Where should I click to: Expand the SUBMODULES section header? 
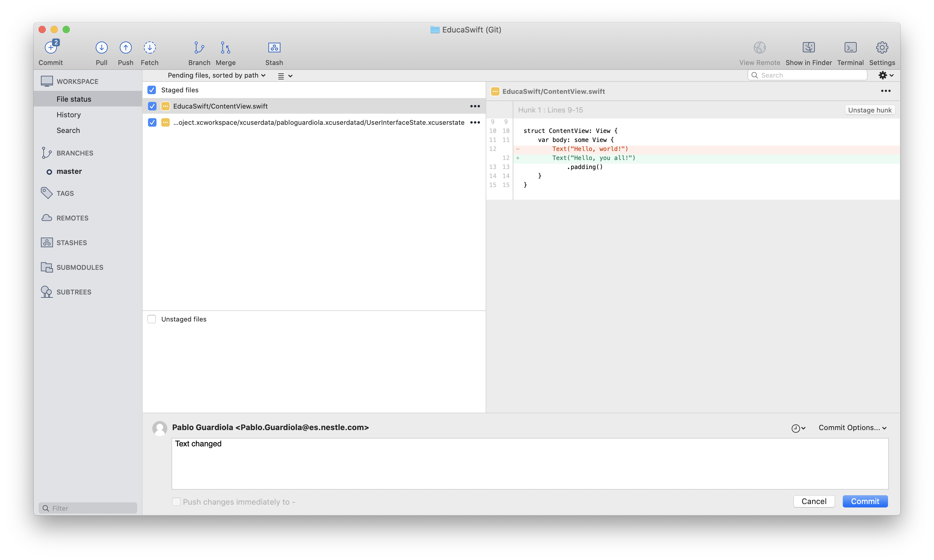tap(80, 267)
